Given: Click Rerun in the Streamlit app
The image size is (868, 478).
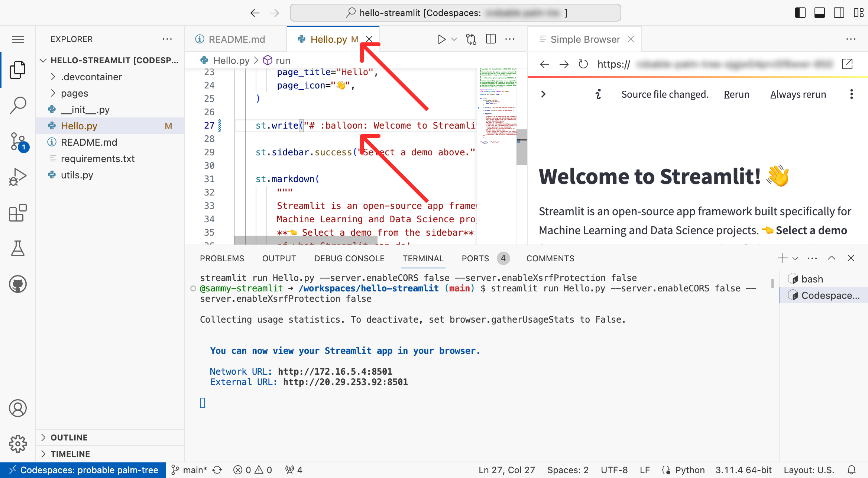Looking at the screenshot, I should point(736,94).
